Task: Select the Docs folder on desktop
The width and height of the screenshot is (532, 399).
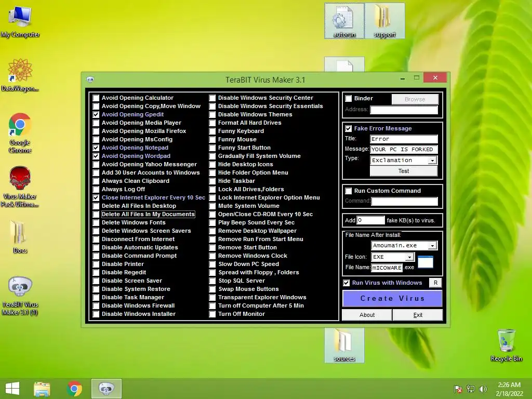Action: tap(20, 237)
